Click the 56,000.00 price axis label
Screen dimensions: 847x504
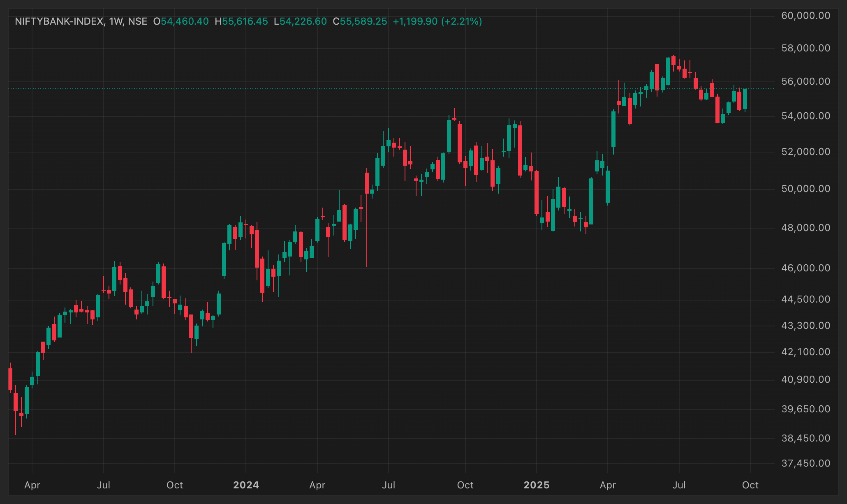click(x=806, y=81)
